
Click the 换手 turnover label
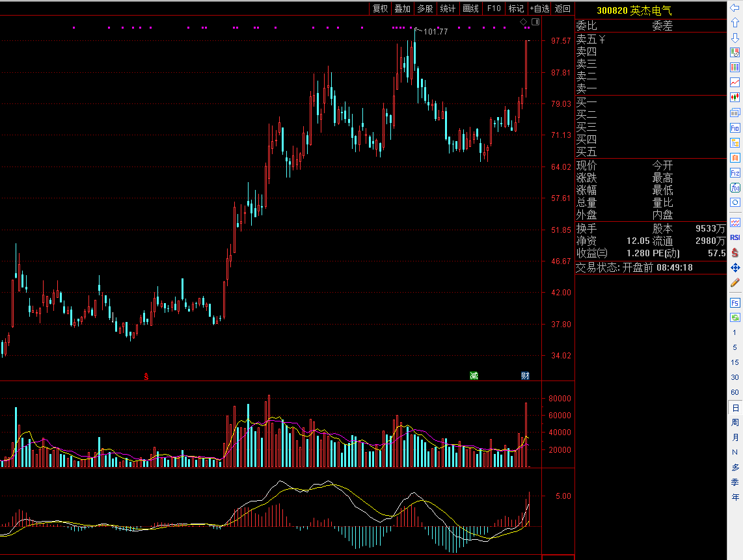click(587, 228)
